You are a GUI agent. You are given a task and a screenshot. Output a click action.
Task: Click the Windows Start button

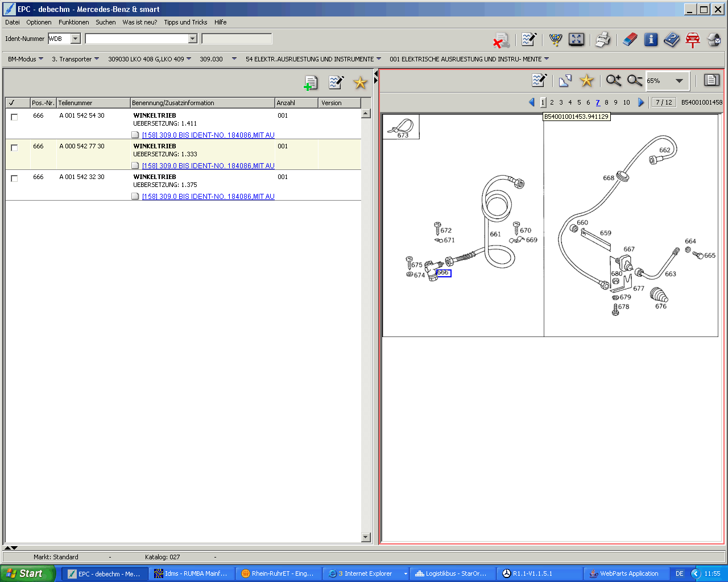coord(27,573)
